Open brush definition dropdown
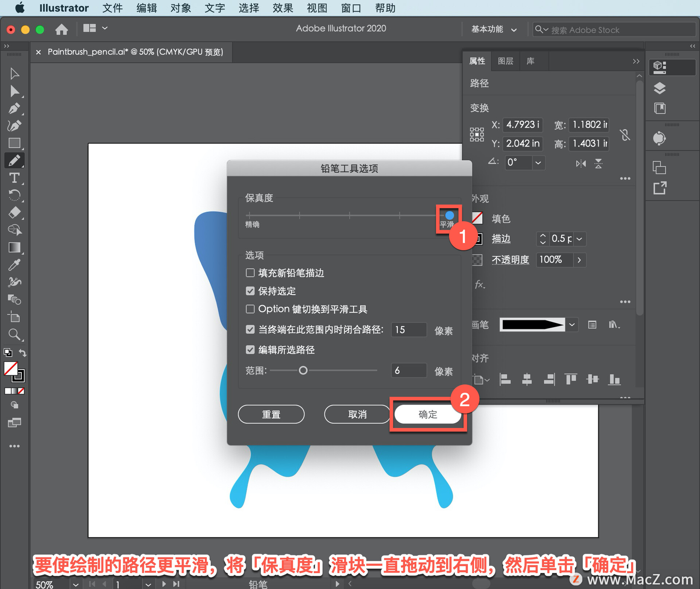This screenshot has width=700, height=589. tap(572, 324)
